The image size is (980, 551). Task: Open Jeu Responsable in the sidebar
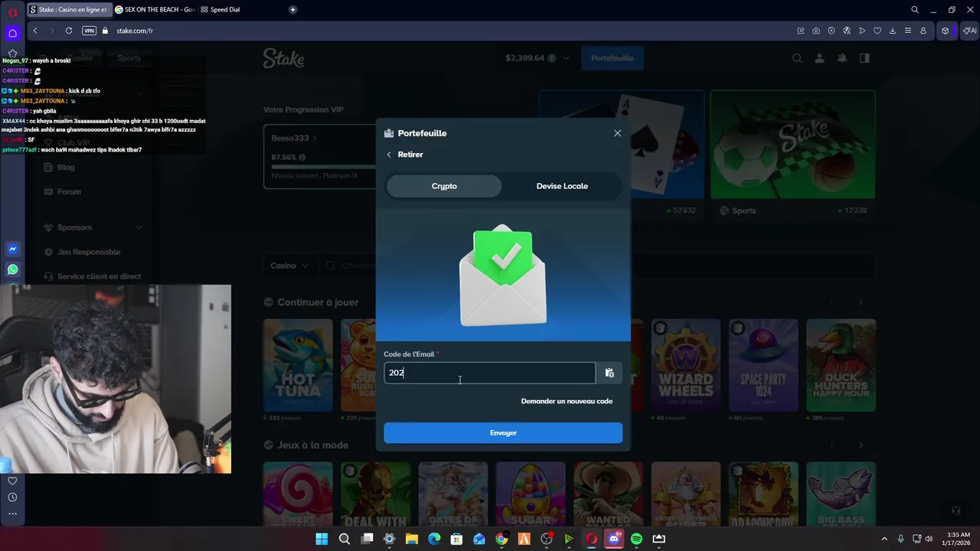(x=89, y=252)
